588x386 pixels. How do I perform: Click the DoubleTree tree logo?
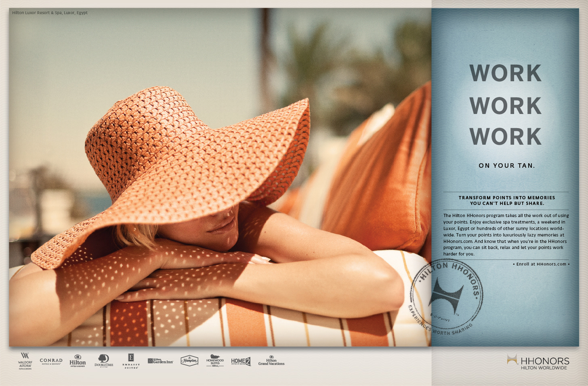104,361
